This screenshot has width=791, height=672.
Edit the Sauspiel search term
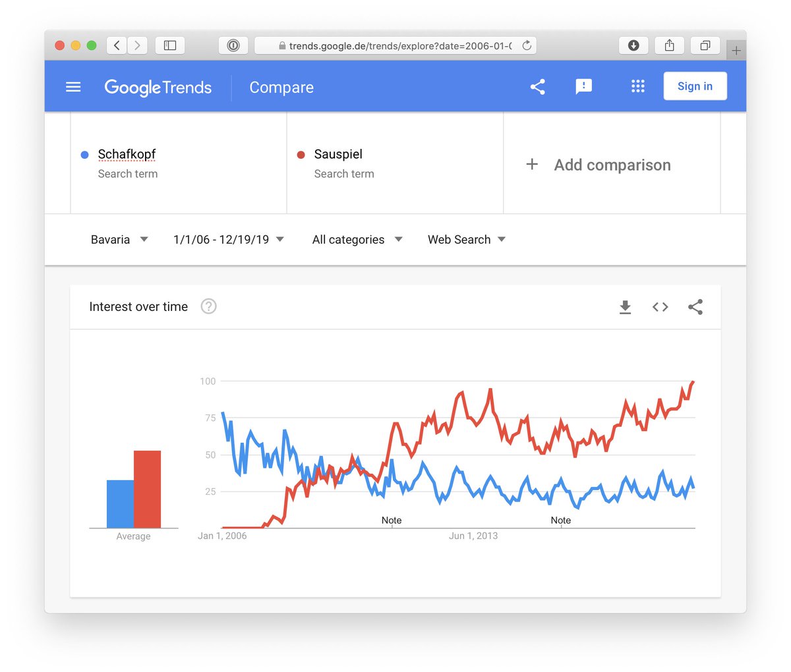pos(338,154)
